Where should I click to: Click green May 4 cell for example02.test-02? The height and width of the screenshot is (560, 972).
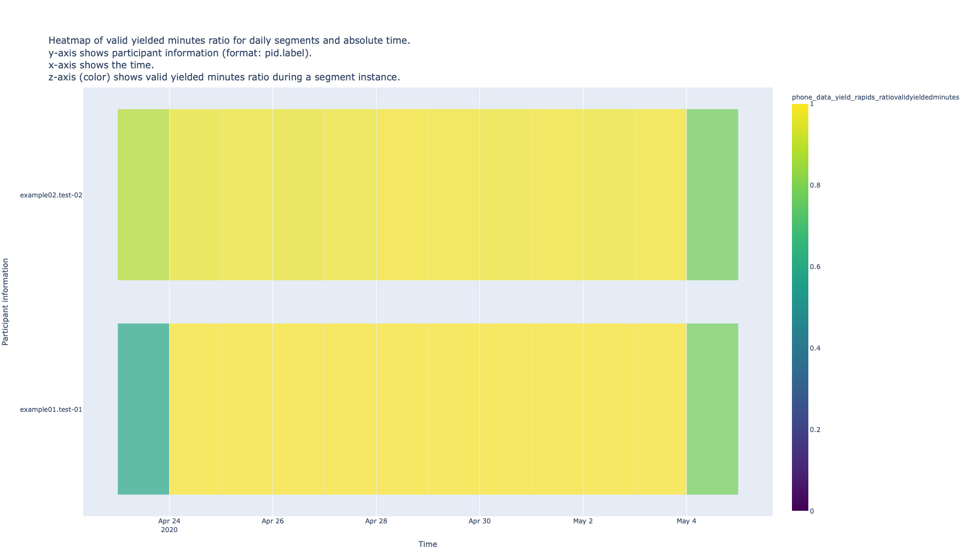coord(712,194)
